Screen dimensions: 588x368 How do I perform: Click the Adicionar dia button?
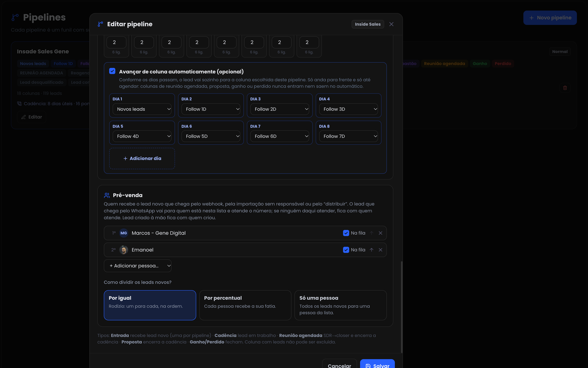tap(142, 158)
